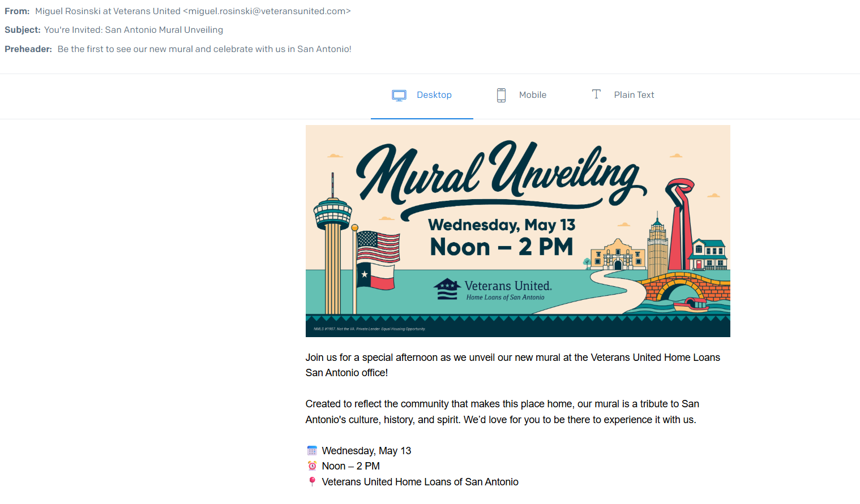The image size is (860, 504).
Task: Click the "Subject:" label
Action: tap(23, 30)
